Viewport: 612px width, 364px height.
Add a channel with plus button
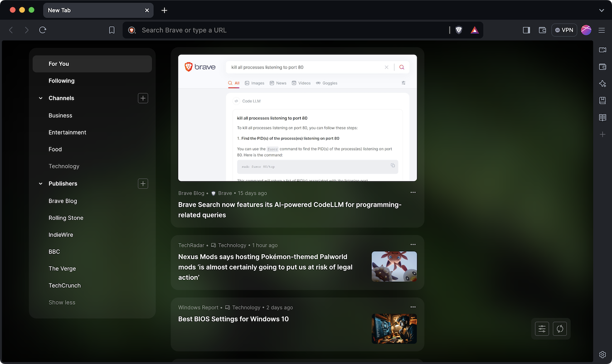pyautogui.click(x=143, y=98)
